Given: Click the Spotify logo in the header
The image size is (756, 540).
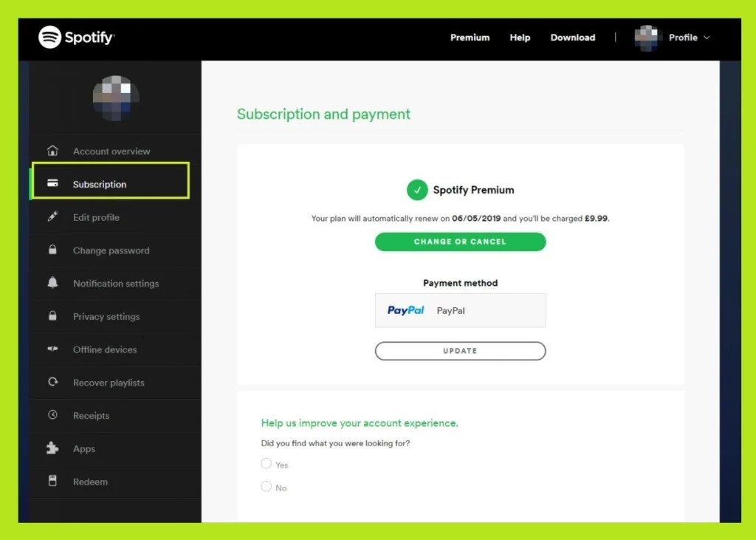Looking at the screenshot, I should point(76,37).
